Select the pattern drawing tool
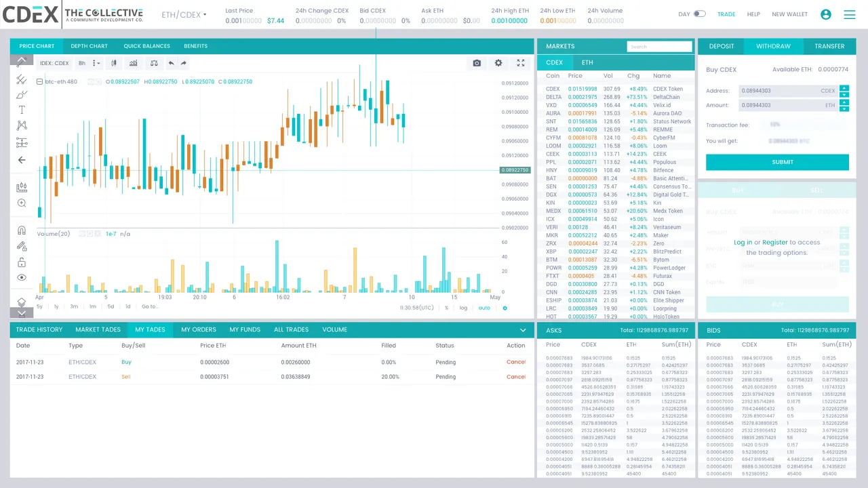The image size is (868, 488). pyautogui.click(x=22, y=125)
